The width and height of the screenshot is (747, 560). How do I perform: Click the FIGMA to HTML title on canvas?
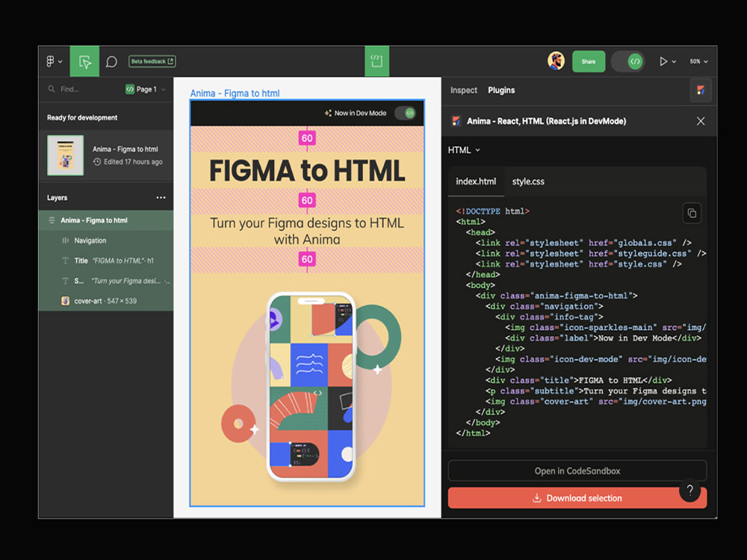[307, 170]
